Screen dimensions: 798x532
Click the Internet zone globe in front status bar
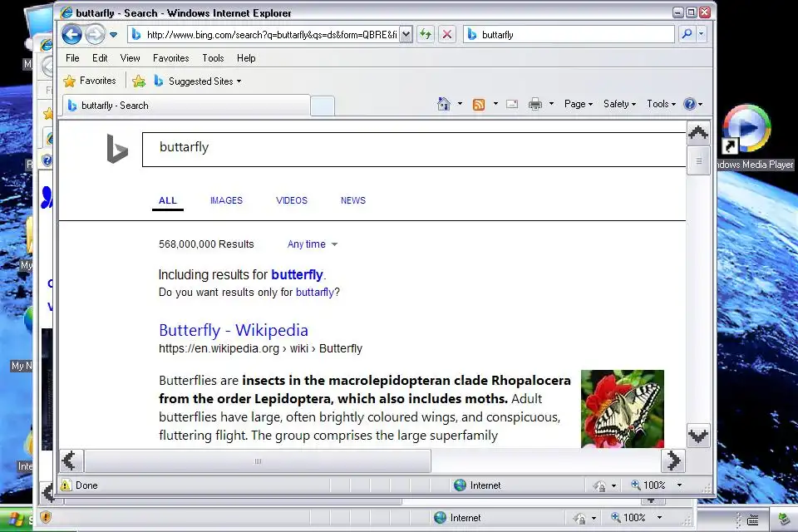[460, 485]
